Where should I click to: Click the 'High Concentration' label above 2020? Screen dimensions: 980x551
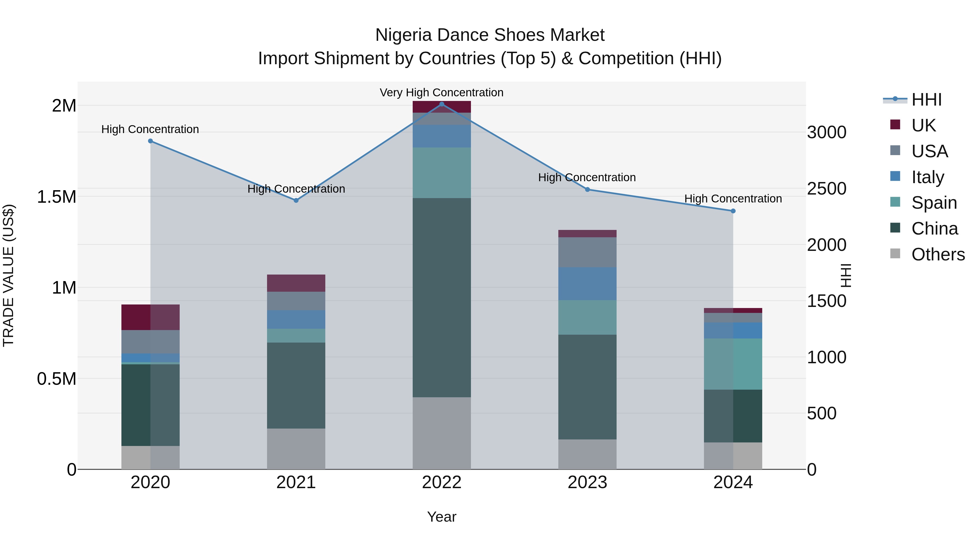(x=150, y=129)
